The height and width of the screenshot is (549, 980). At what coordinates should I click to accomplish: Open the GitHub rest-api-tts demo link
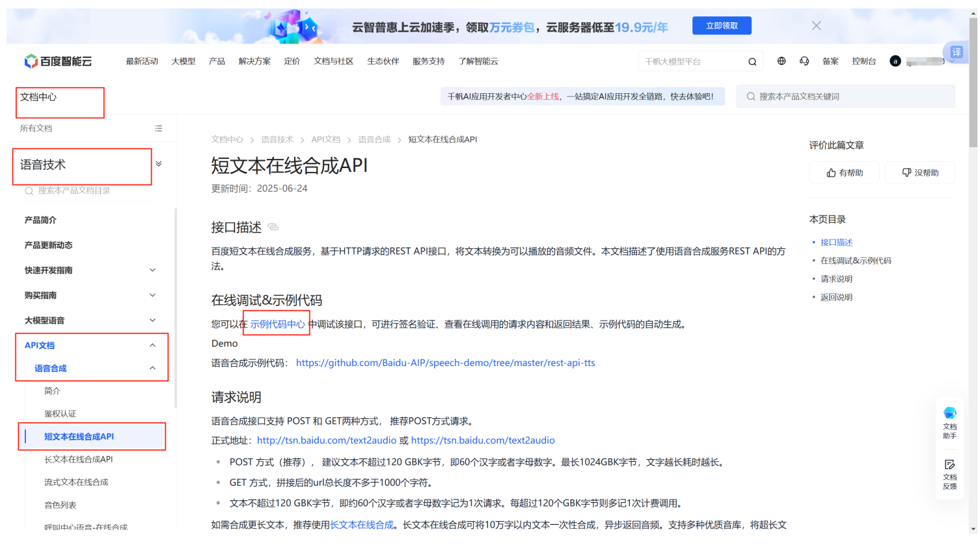click(x=446, y=363)
